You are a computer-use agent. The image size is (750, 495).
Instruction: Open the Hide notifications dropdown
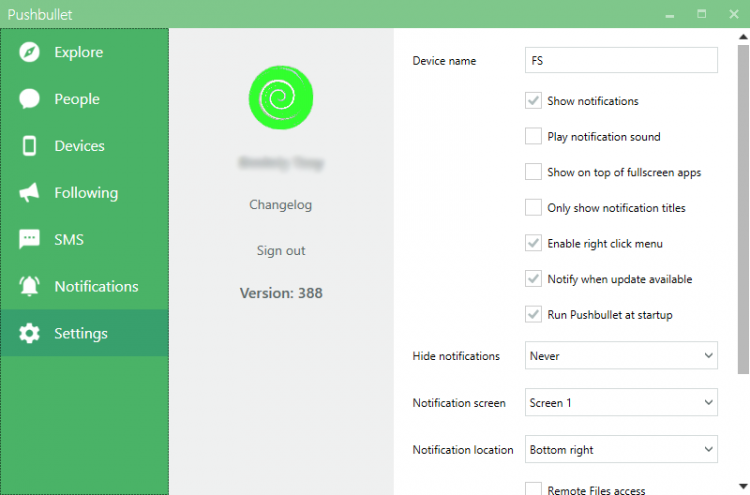pos(621,355)
